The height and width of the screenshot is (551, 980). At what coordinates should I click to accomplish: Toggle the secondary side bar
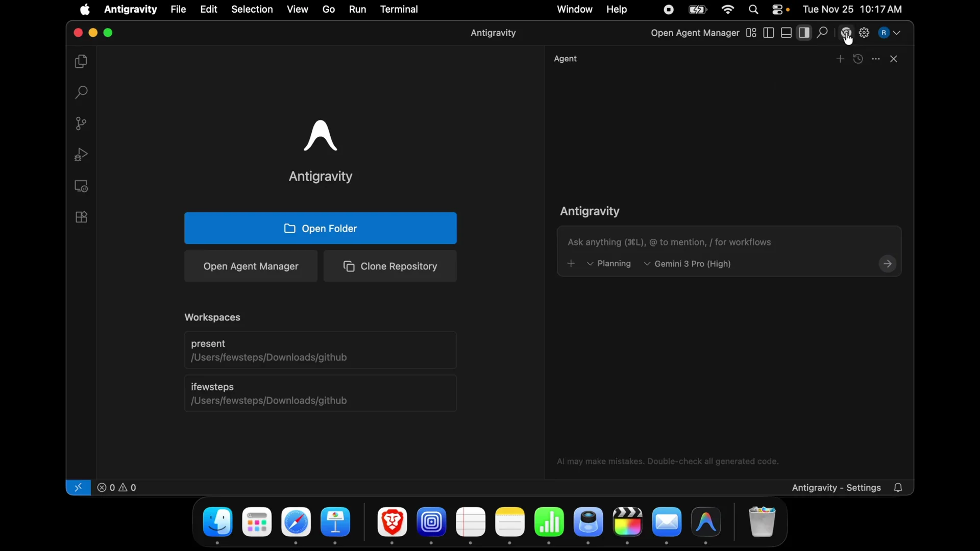point(804,33)
